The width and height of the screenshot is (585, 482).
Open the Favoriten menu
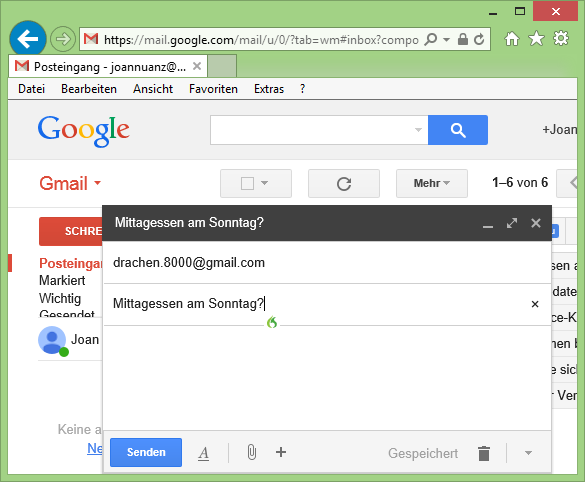click(213, 89)
